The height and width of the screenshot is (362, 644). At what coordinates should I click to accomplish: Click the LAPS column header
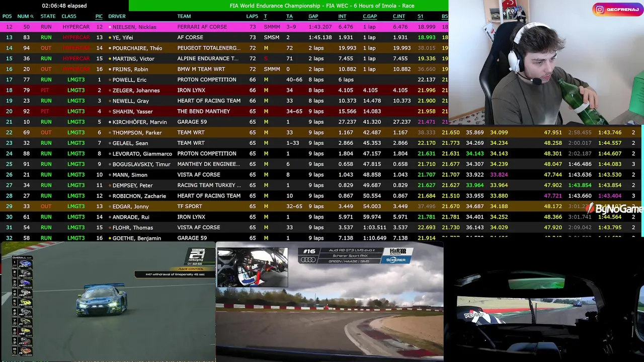tap(252, 17)
